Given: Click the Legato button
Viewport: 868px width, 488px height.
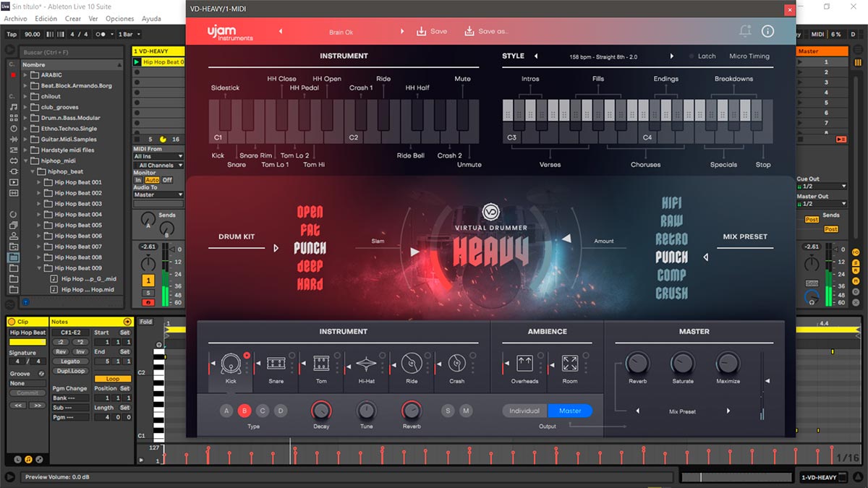Looking at the screenshot, I should tap(70, 361).
